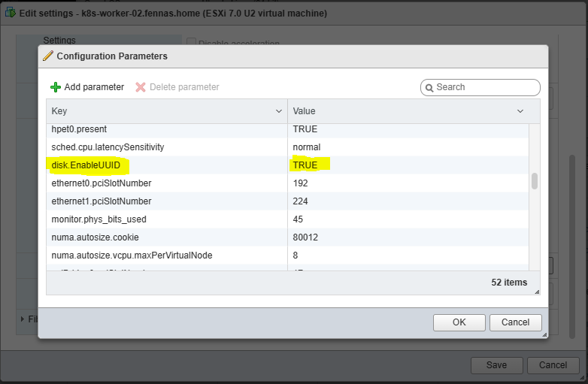
Task: Click the TRUE value of disk.EnableUUID
Action: click(x=305, y=165)
